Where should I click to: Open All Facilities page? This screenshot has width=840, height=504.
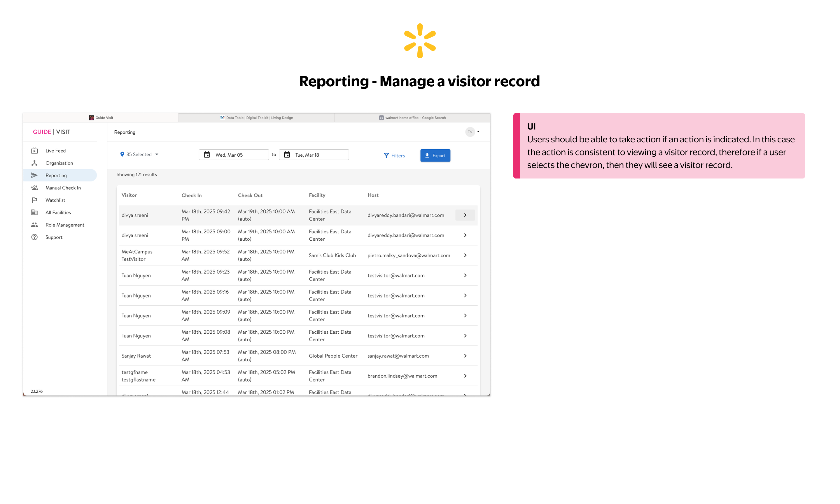point(60,212)
